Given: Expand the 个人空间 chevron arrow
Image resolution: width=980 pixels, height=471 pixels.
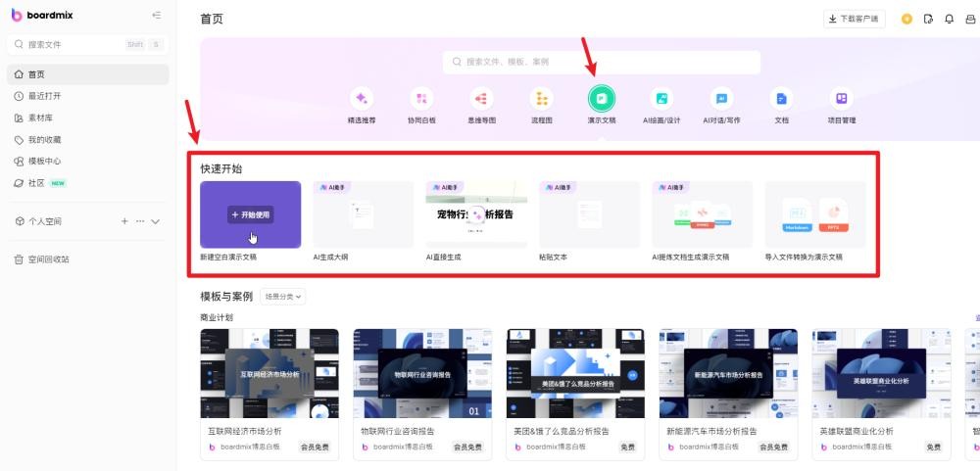Looking at the screenshot, I should tap(156, 221).
